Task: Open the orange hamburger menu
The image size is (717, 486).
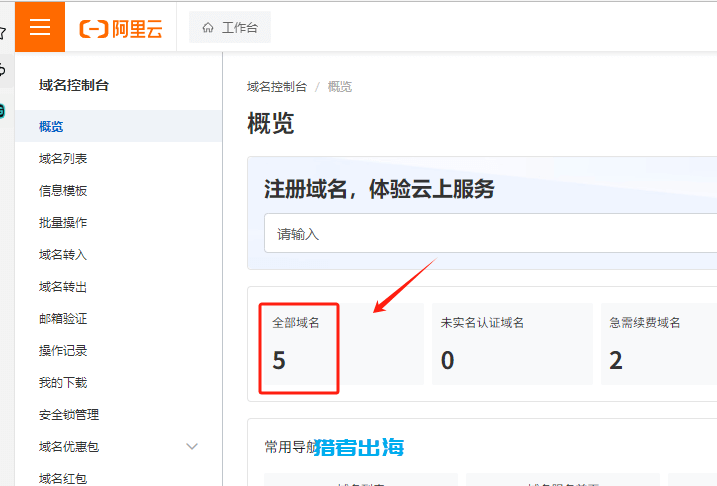Action: point(40,27)
